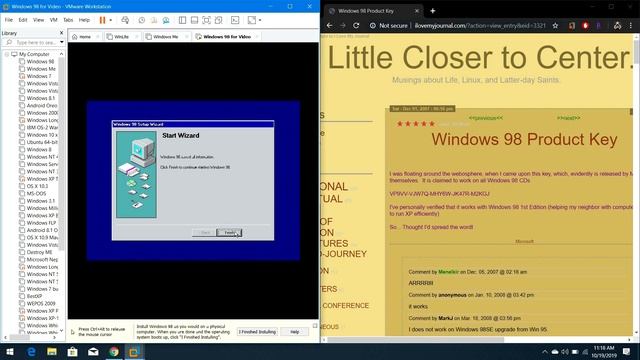This screenshot has height=360, width=640.
Task: Click the Chrome address bar URL
Action: pyautogui.click(x=480, y=25)
